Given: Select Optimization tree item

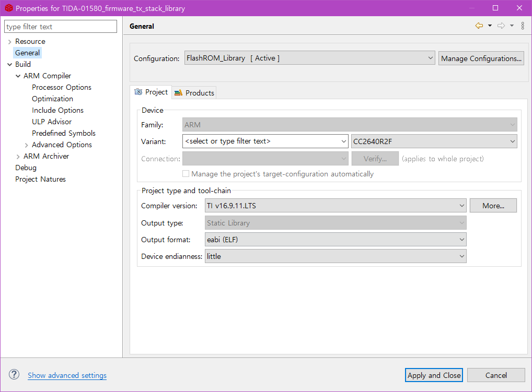Looking at the screenshot, I should click(52, 99).
